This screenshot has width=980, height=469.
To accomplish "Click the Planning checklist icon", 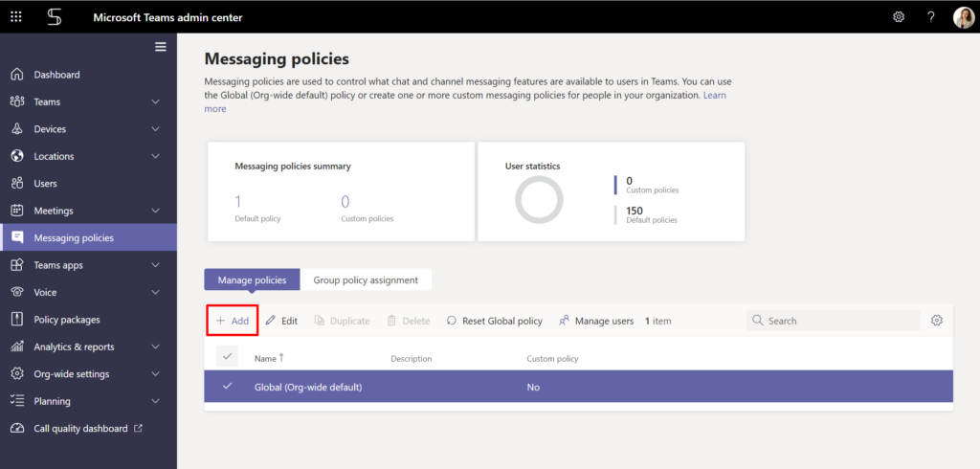I will (x=17, y=401).
